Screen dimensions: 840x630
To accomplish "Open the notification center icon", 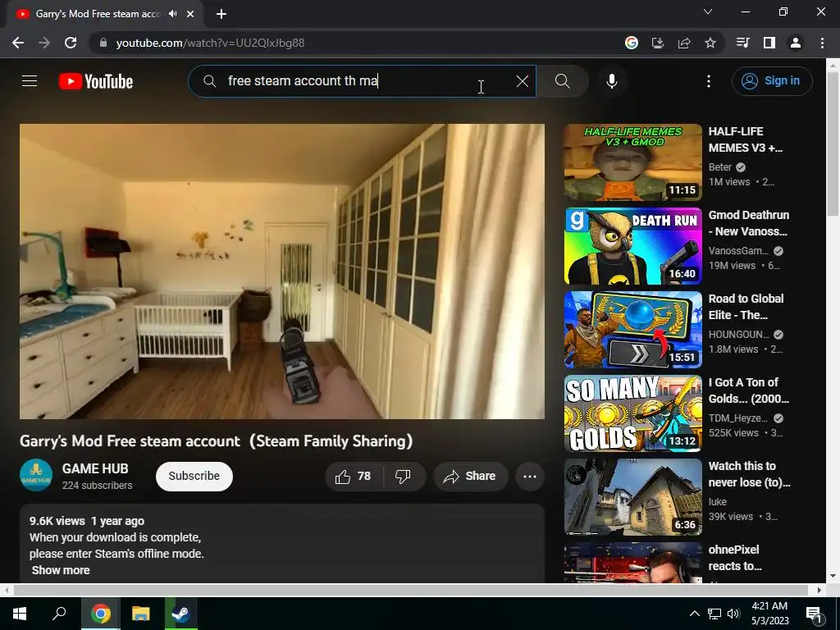I will pos(814,614).
